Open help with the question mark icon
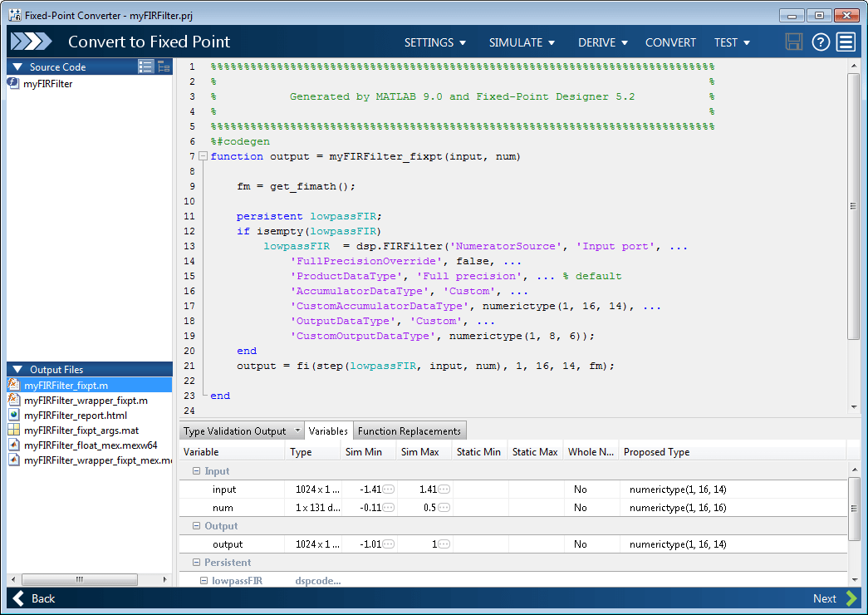This screenshot has height=615, width=868. pos(821,42)
